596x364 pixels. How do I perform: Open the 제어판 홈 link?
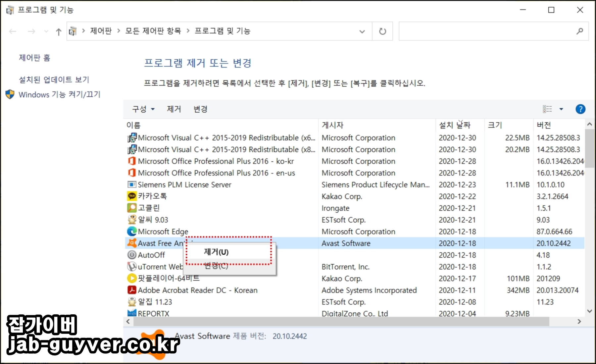(x=34, y=58)
